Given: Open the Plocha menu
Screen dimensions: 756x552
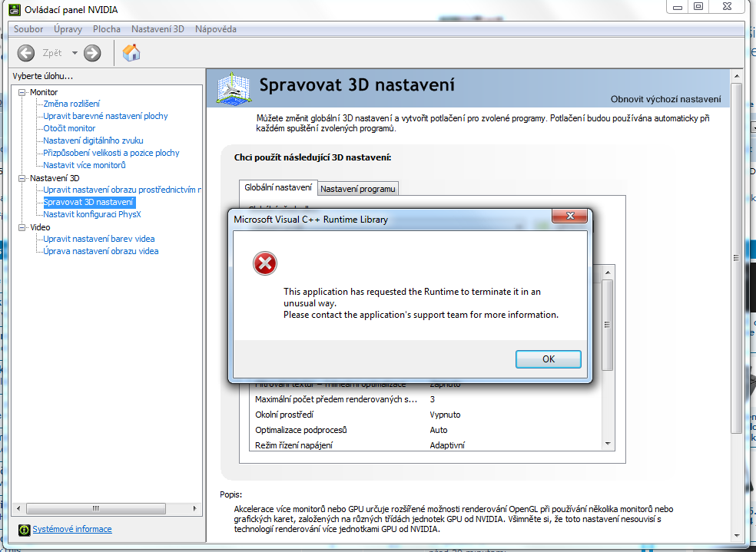Looking at the screenshot, I should (x=107, y=29).
